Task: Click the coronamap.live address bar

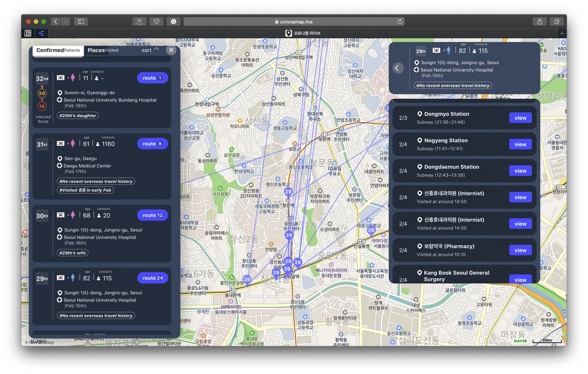Action: pyautogui.click(x=294, y=21)
